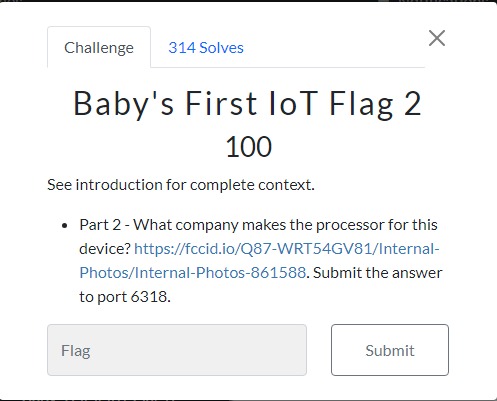Click the 100 points value

click(x=249, y=147)
